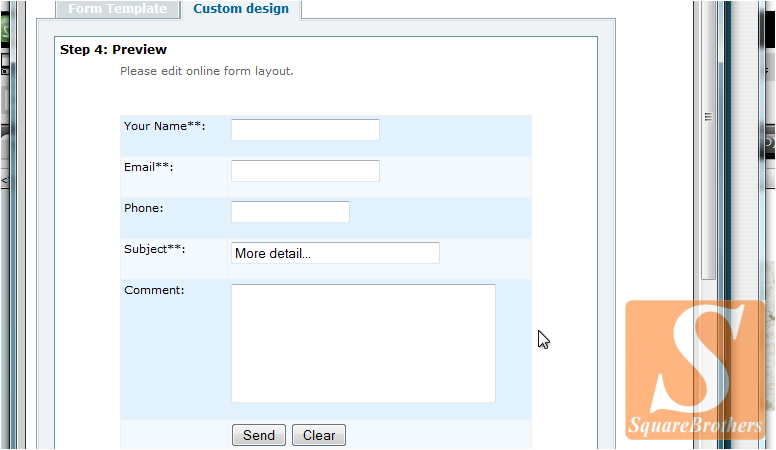Click the vertical scrollbar thumb grip

(x=708, y=117)
